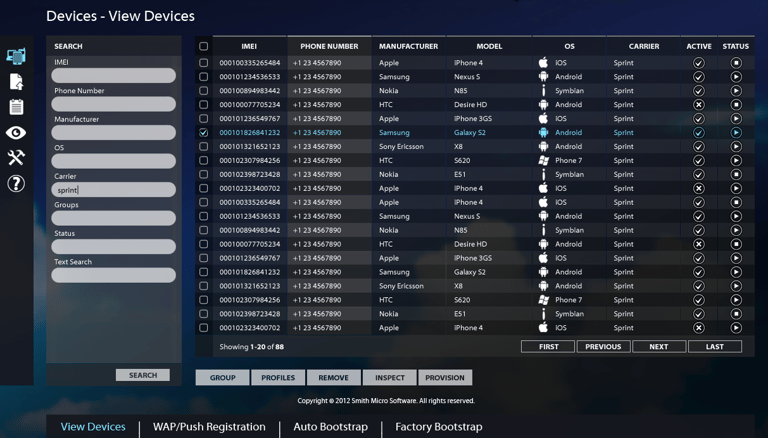The height and width of the screenshot is (438, 768).
Task: Open the Devices section in the sidebar
Action: [16, 56]
